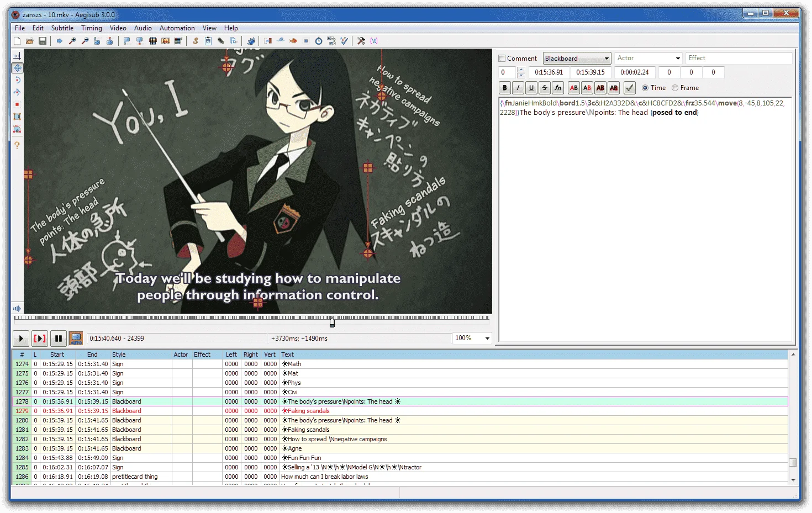Select row 1286 'How much can I break labor laws'
This screenshot has height=513, width=812.
click(400, 477)
